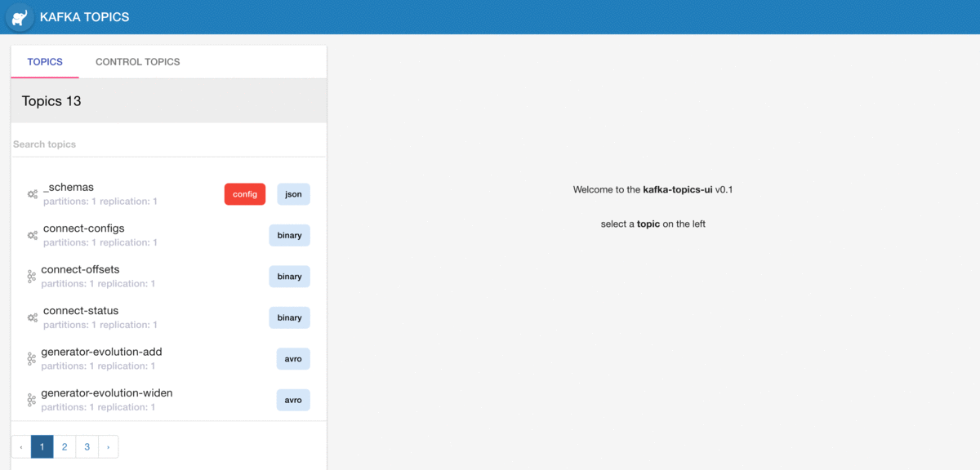Click the partition icon beside generator-evolution-add
980x470 pixels.
[32, 359]
